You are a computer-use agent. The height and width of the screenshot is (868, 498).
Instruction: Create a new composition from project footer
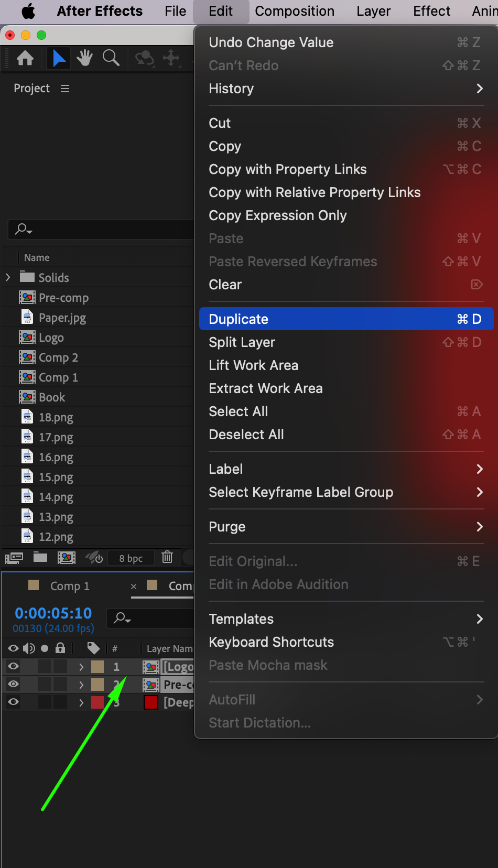click(x=67, y=557)
